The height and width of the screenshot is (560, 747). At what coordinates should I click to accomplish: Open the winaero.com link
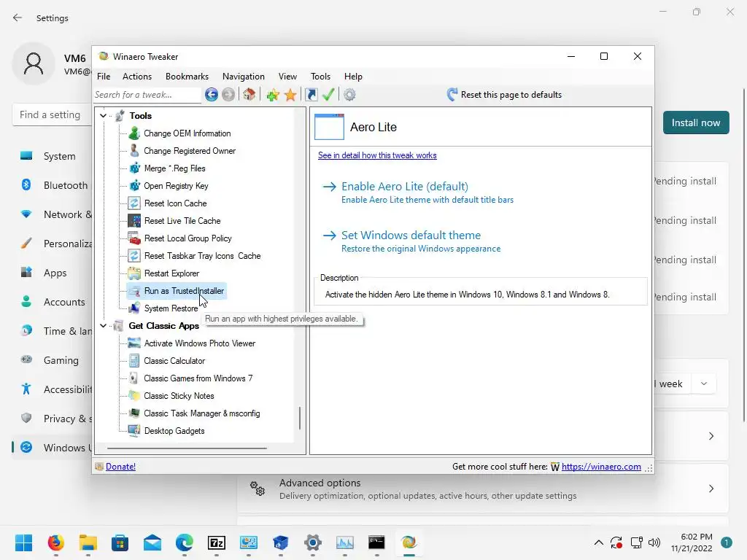pyautogui.click(x=601, y=467)
